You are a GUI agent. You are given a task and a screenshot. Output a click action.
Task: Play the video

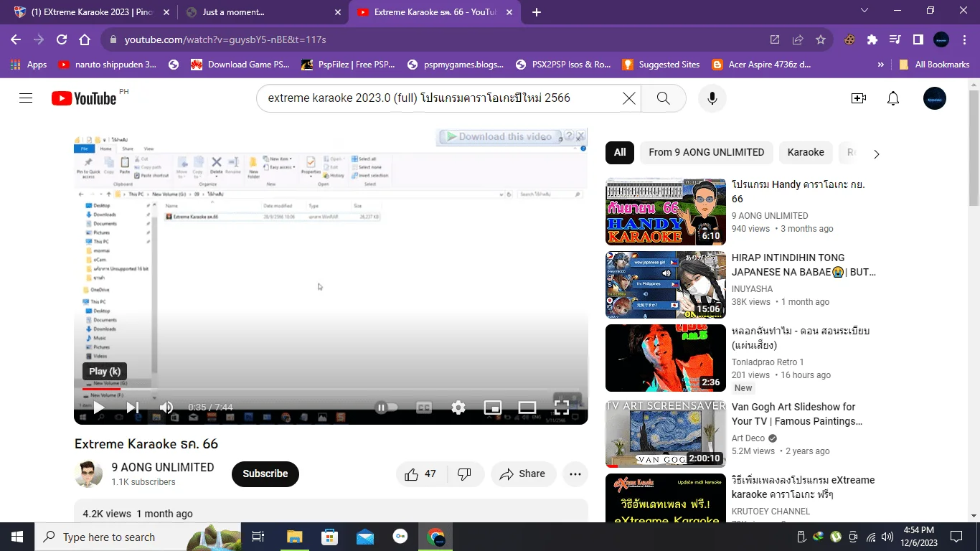[x=99, y=408]
